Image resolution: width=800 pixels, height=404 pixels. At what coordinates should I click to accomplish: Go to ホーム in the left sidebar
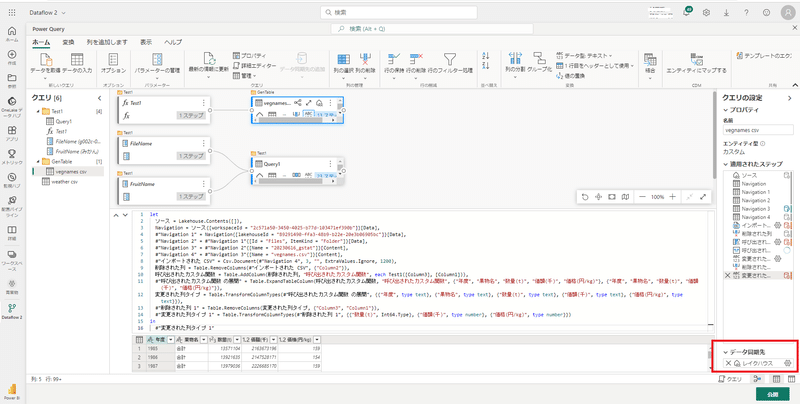point(12,34)
